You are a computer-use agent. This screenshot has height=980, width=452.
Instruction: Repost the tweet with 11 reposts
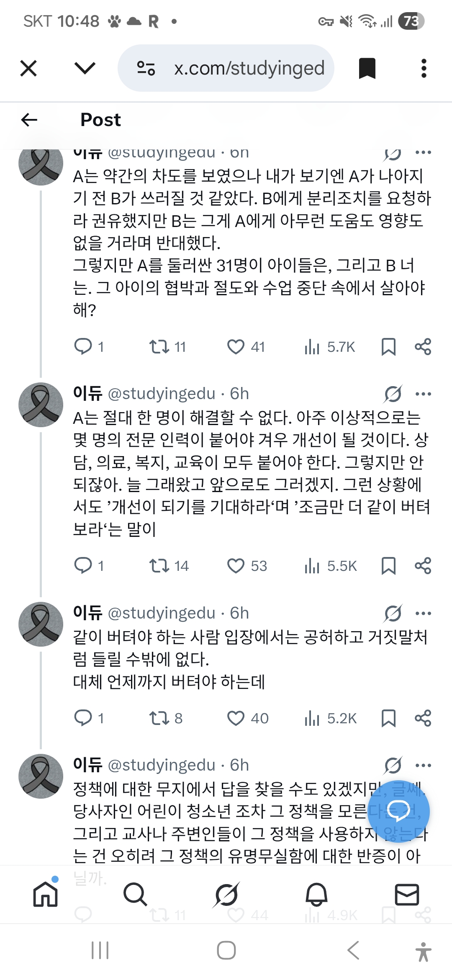(159, 346)
